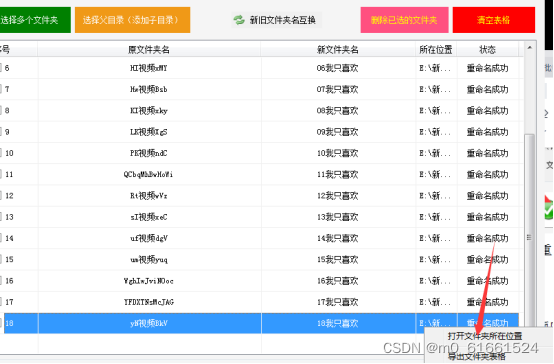Select the cell reading 08我只喜欢
Screen dimensions: 554x364
click(337, 111)
